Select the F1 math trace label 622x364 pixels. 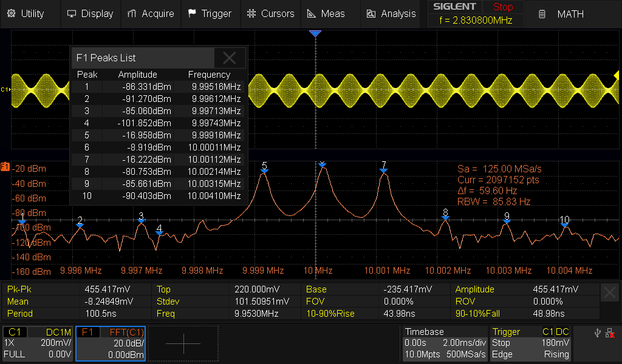pyautogui.click(x=5, y=166)
